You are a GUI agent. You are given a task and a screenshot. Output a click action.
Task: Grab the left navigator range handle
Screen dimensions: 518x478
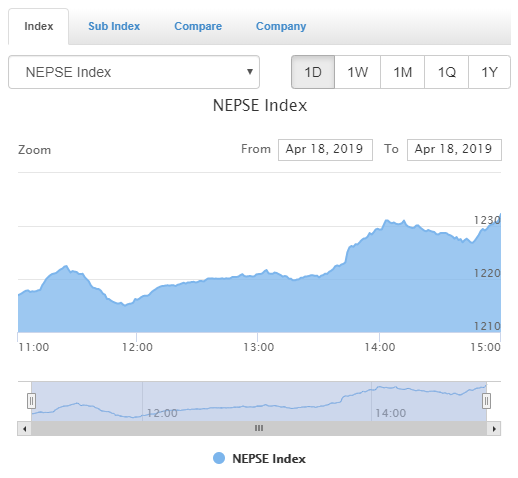(31, 401)
